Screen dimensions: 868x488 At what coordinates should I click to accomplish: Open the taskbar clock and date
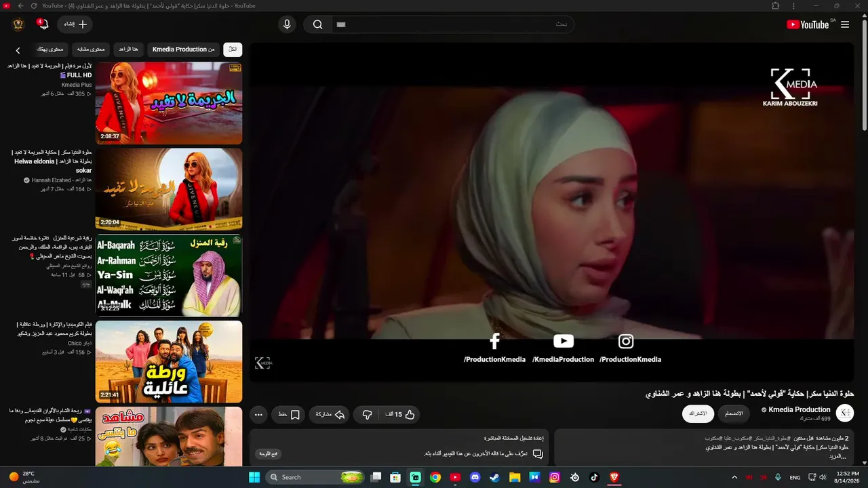click(848, 477)
